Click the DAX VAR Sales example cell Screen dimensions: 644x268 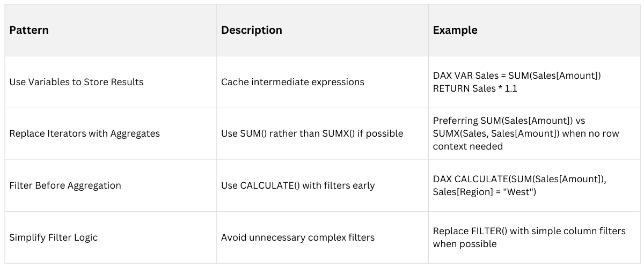(x=516, y=76)
